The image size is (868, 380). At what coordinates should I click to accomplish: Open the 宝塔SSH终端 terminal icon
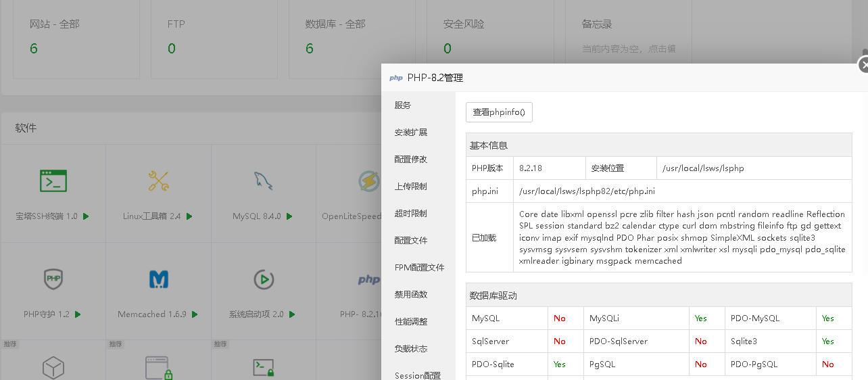click(x=53, y=181)
